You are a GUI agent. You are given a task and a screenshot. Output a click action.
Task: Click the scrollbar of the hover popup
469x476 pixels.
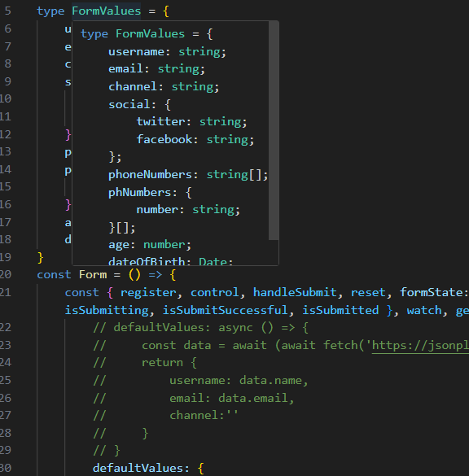tap(274, 131)
